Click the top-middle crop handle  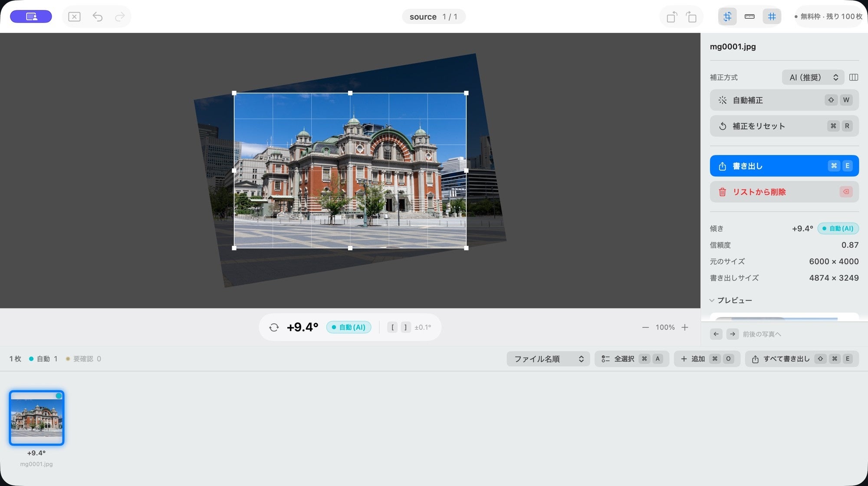click(350, 93)
